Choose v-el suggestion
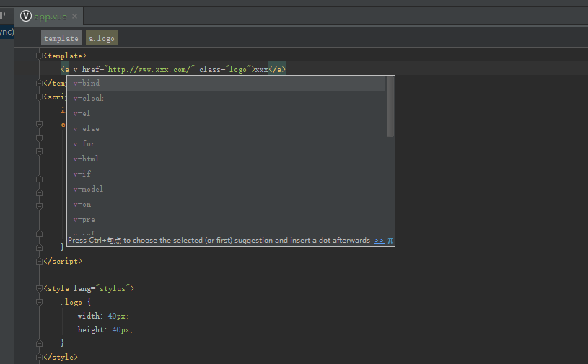The width and height of the screenshot is (588, 364). click(x=227, y=113)
